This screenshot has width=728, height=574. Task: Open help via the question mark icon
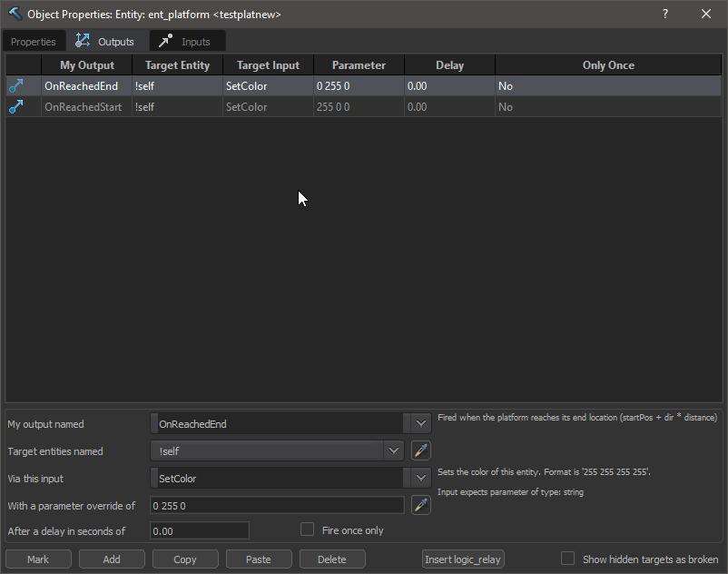click(x=664, y=14)
